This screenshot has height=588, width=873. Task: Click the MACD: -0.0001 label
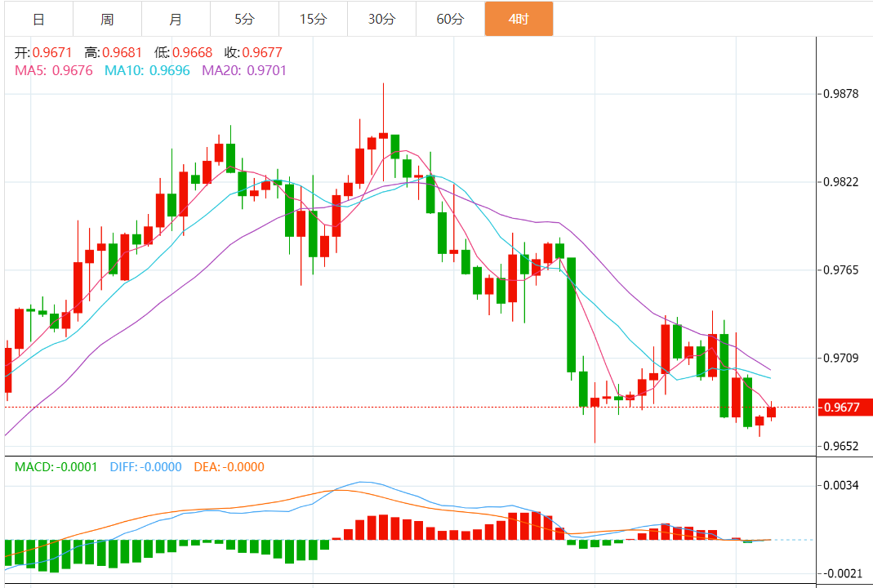(x=56, y=466)
